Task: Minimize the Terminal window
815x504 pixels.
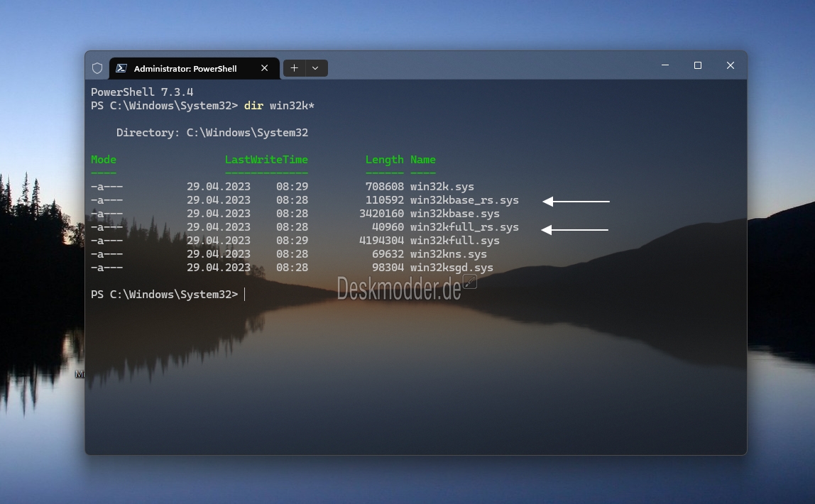Action: click(665, 65)
